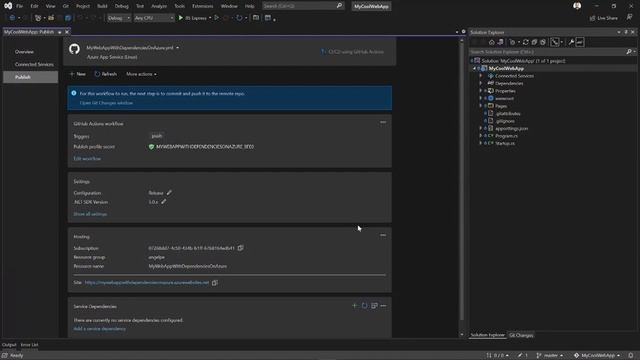
Task: Click the search magnifier icon in title bar
Action: (x=339, y=6)
